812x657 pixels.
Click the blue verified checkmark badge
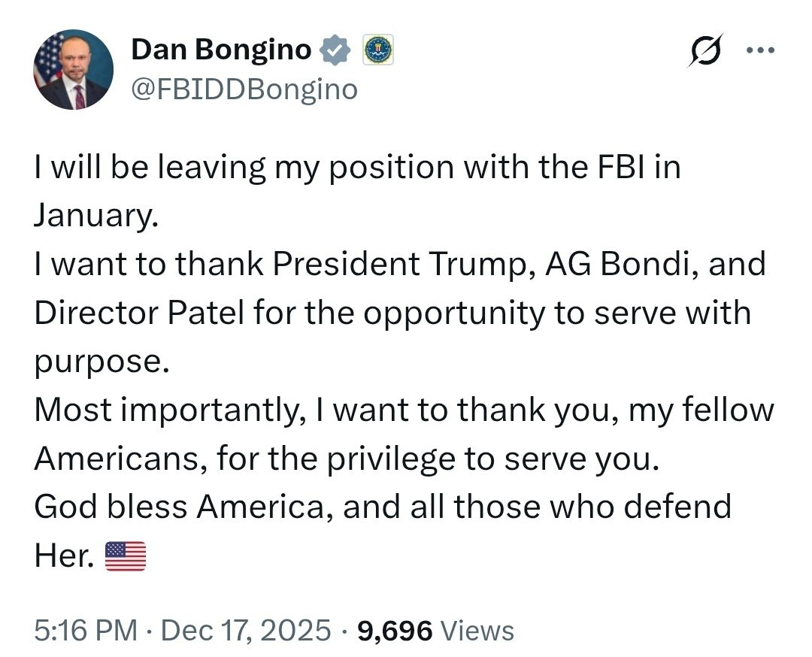tap(335, 50)
